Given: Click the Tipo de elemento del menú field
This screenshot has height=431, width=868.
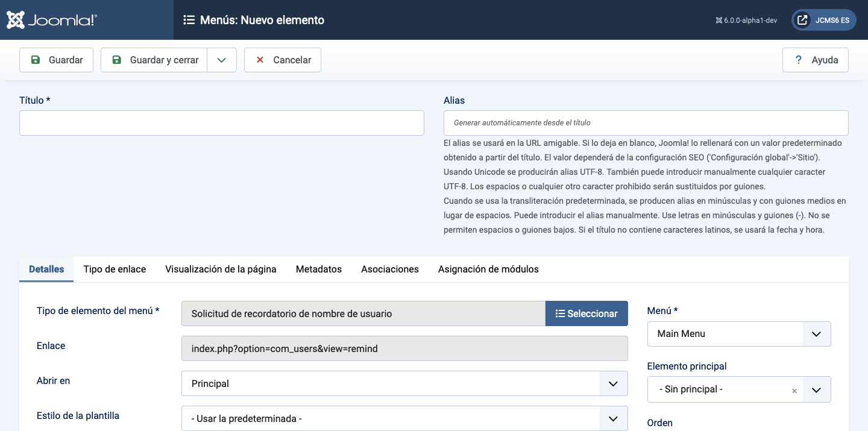Looking at the screenshot, I should click(363, 313).
